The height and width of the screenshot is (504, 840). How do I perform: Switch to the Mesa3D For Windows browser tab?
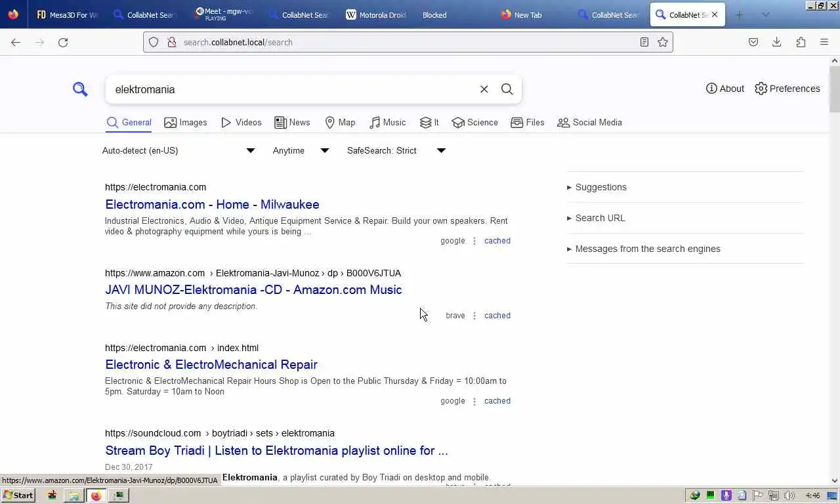(68, 14)
